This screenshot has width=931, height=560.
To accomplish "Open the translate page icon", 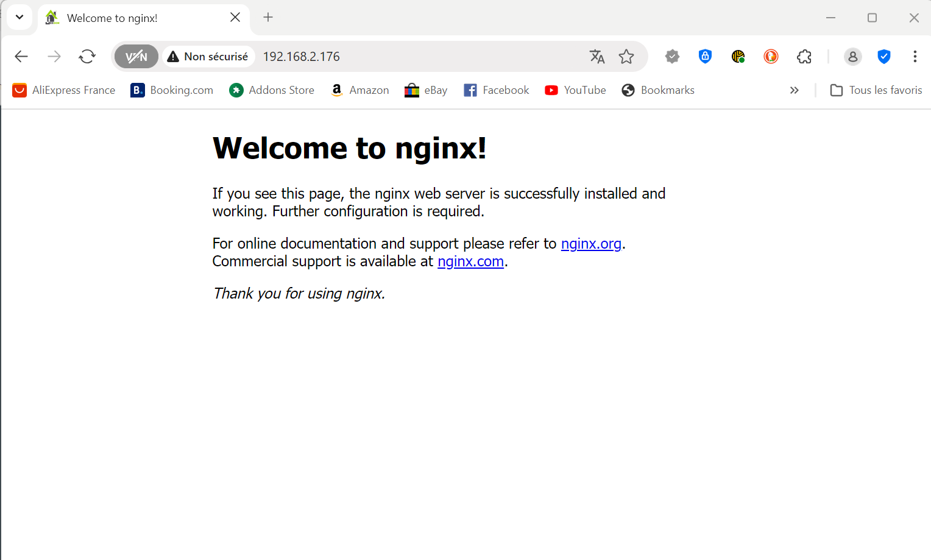I will pos(597,57).
